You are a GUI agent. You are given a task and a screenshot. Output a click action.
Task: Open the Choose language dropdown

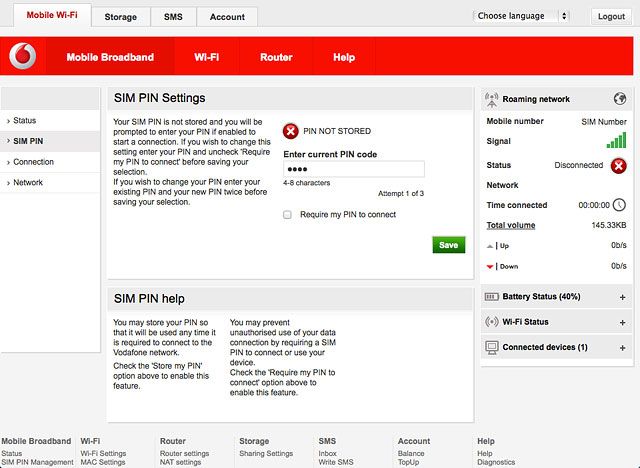coord(520,16)
